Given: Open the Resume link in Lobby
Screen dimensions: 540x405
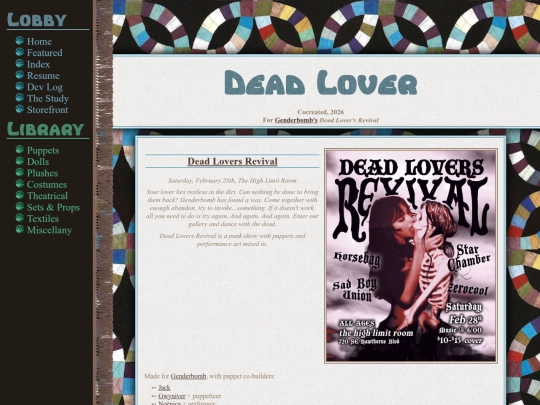Looking at the screenshot, I should [x=43, y=75].
